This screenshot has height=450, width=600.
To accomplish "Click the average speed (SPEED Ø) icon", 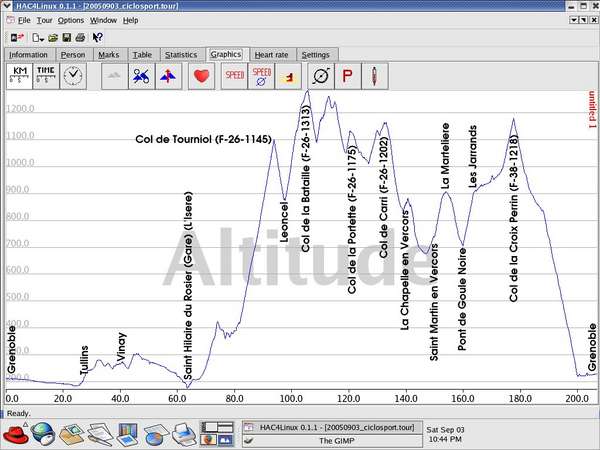I will click(262, 76).
